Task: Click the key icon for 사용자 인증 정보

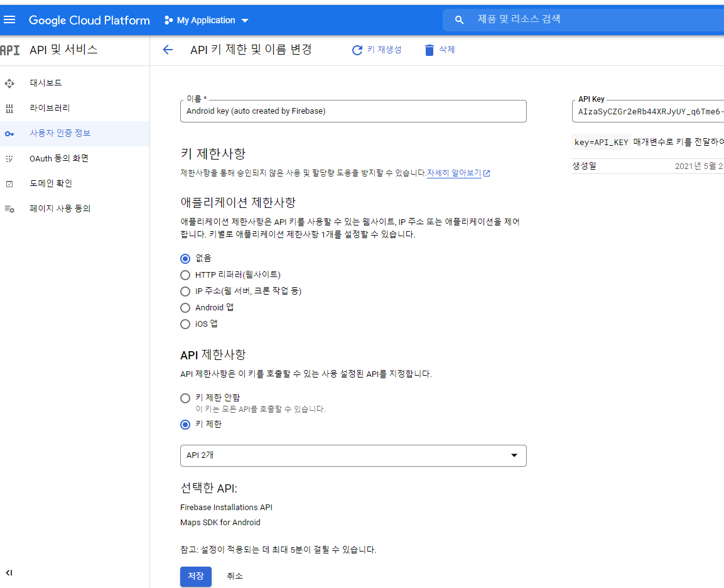Action: 9,133
